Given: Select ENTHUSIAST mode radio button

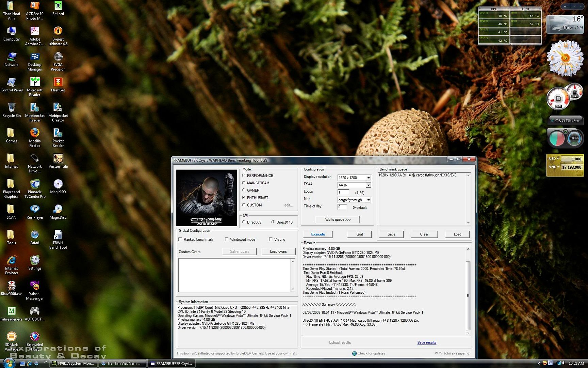Looking at the screenshot, I should click(244, 198).
